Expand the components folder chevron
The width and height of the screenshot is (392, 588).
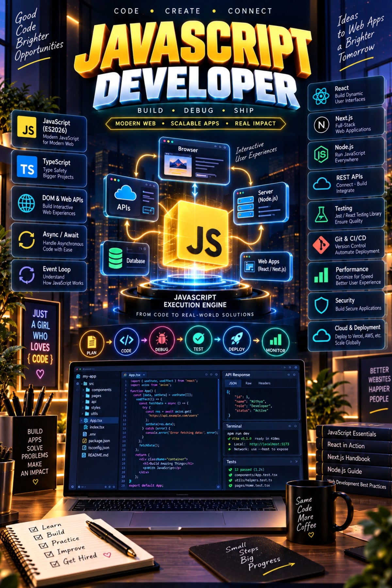[x=83, y=390]
